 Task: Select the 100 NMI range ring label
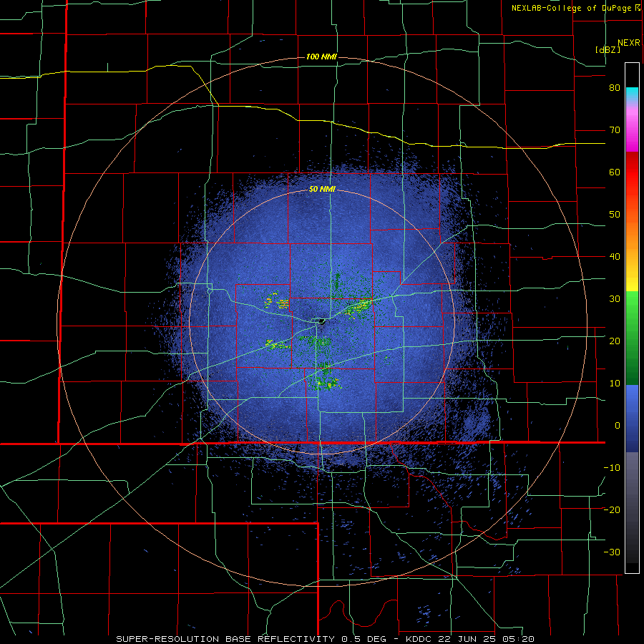tap(321, 57)
